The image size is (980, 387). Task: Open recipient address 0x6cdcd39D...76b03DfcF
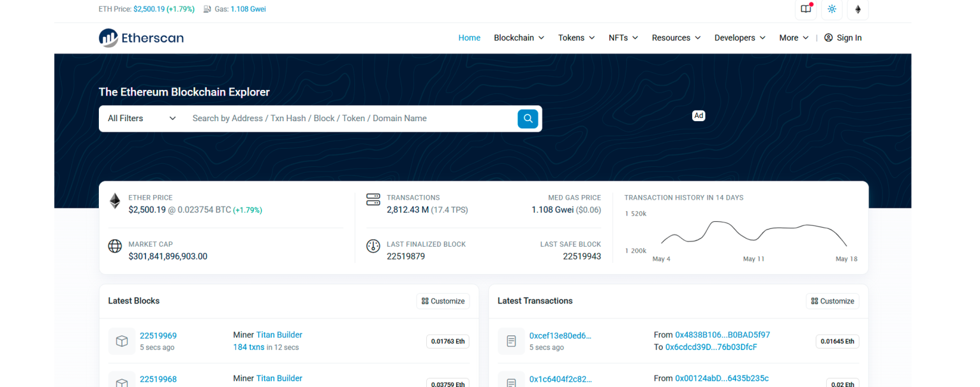tap(711, 347)
